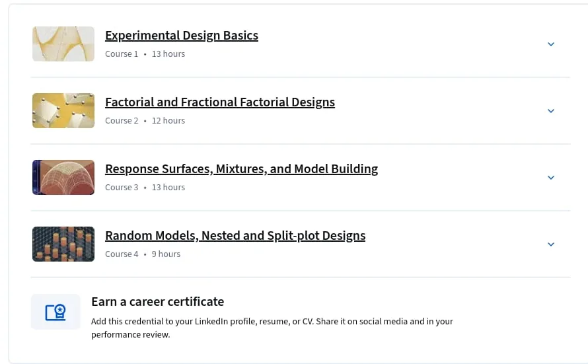Click the Factorial Designs course thumbnail
588x364 pixels.
point(63,110)
